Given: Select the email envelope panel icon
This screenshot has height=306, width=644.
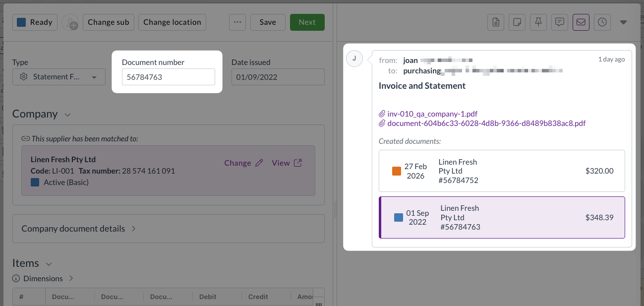Looking at the screenshot, I should (x=581, y=22).
